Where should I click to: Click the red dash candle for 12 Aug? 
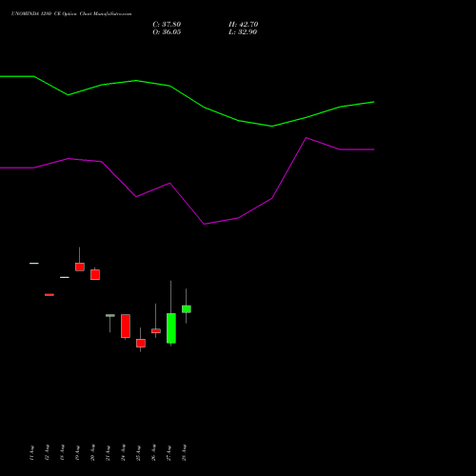pos(50,295)
